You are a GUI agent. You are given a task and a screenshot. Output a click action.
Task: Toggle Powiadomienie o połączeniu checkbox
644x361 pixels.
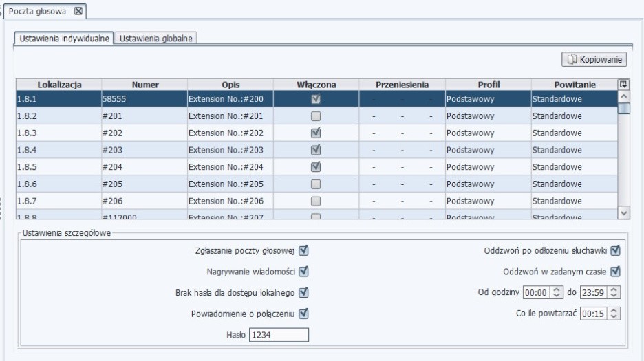(x=303, y=314)
